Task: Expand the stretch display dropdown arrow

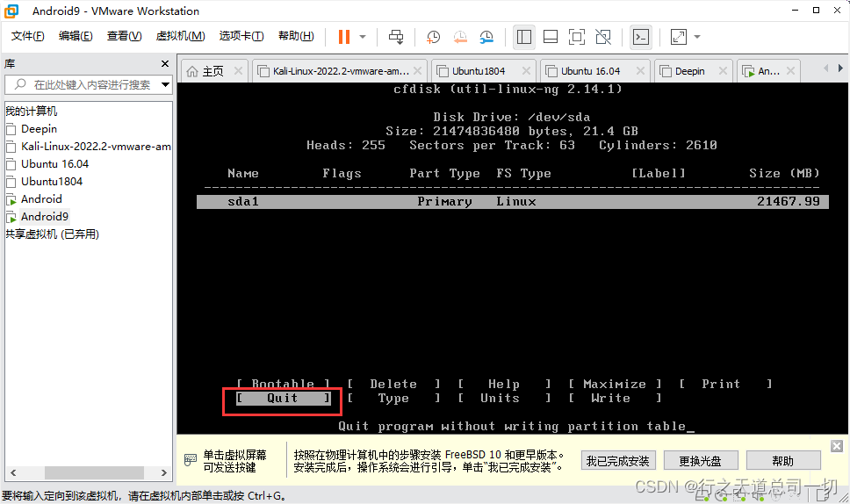Action: click(x=698, y=37)
